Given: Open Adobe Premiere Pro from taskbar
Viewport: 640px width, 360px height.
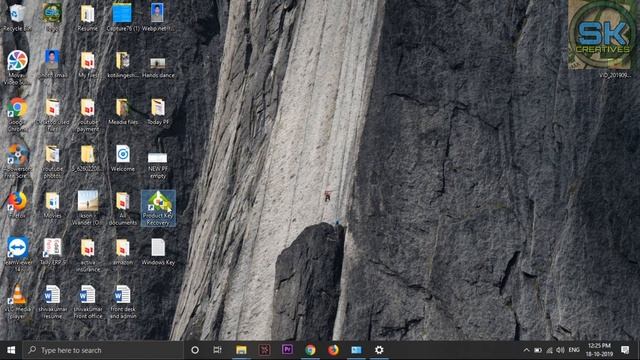Looking at the screenshot, I should point(287,350).
